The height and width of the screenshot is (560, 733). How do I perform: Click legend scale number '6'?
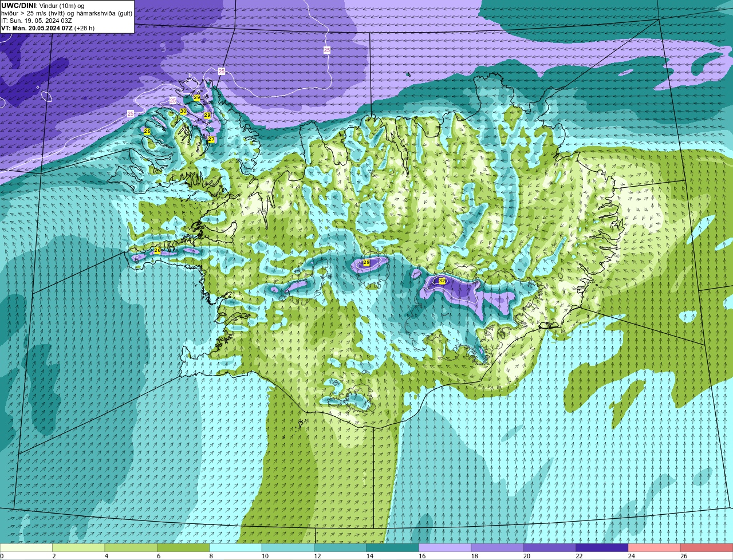coord(159,556)
